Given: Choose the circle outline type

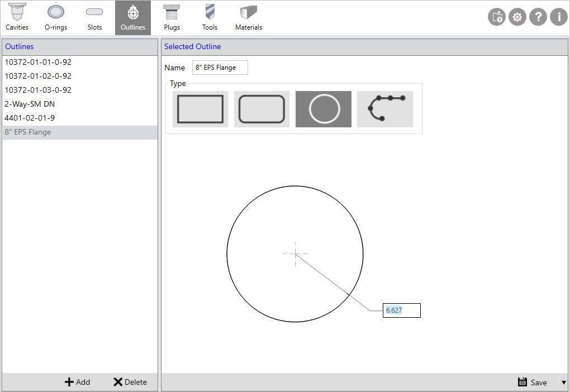Looking at the screenshot, I should (x=324, y=109).
